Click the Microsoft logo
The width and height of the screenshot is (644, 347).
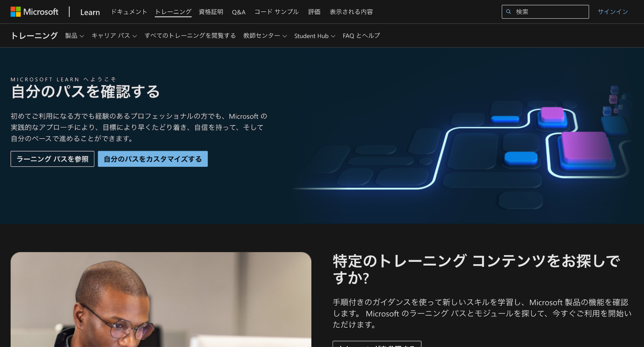[x=34, y=12]
